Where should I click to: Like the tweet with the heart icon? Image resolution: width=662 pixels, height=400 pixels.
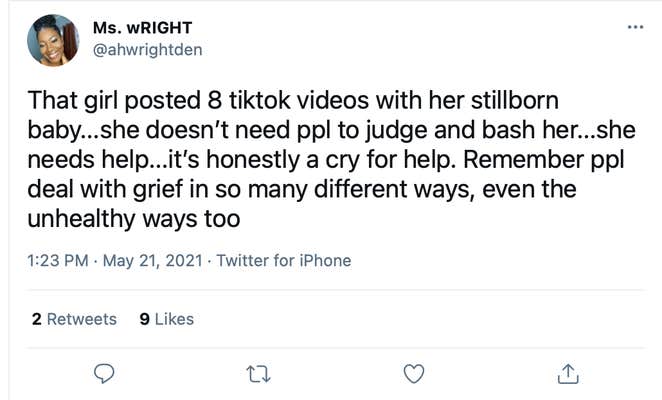412,374
